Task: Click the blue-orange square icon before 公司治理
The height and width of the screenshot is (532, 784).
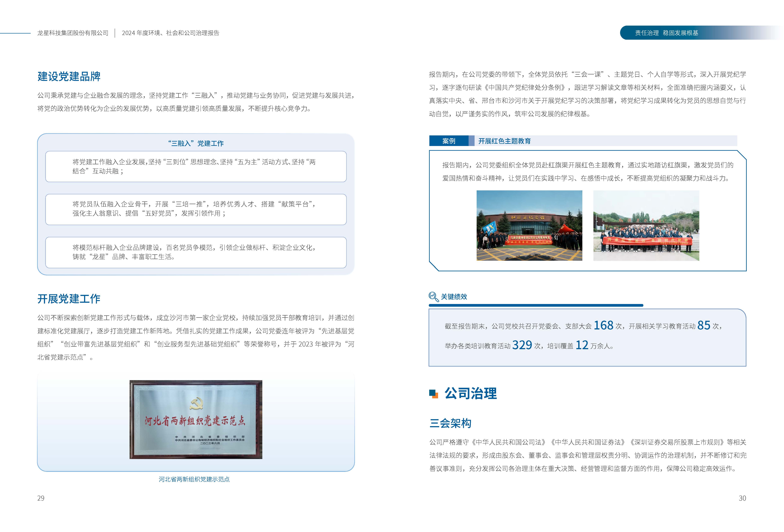Action: click(433, 394)
